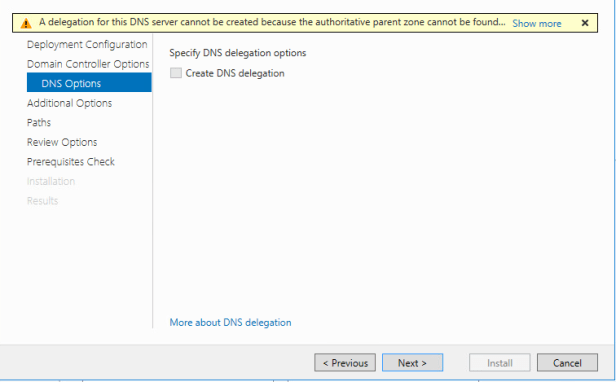
Task: Go back with the Previous button
Action: [345, 362]
